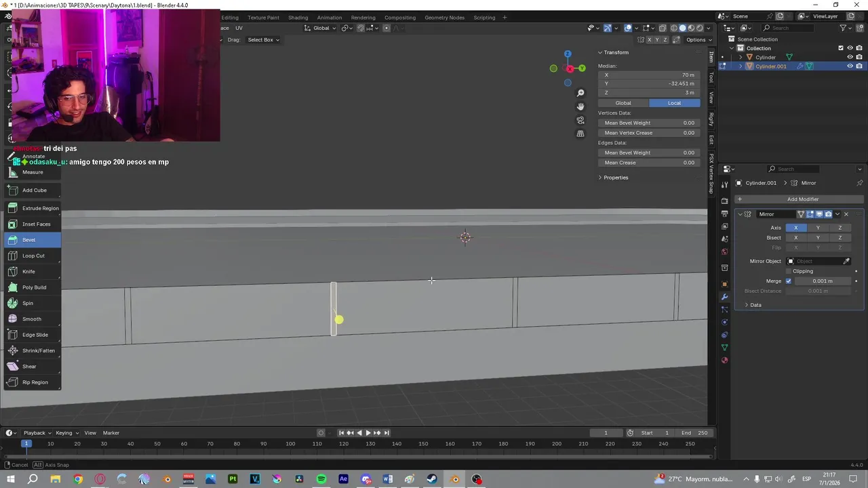
Task: Select the Smooth tool
Action: [x=33, y=319]
